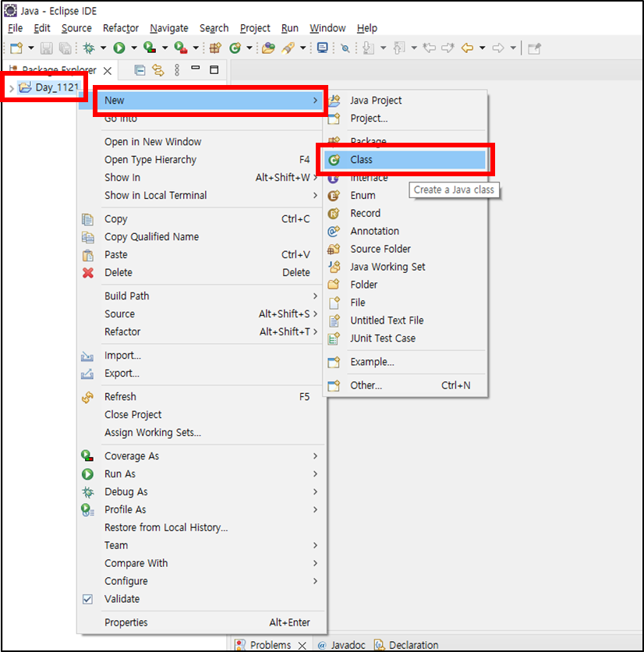644x652 pixels.
Task: Open the Window menu
Action: pos(327,28)
